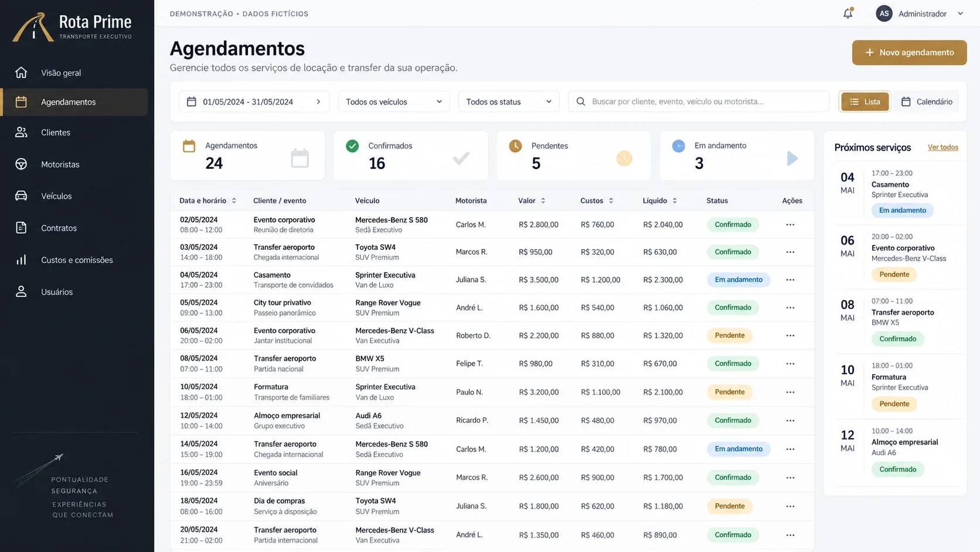Open Contratos in the sidebar
This screenshot has height=552, width=980.
coord(75,228)
